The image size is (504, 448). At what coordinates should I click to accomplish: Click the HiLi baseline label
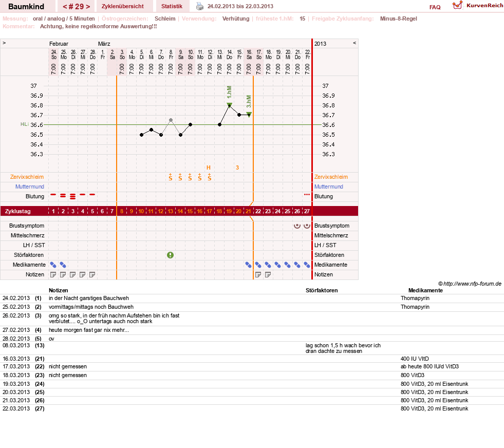tap(25, 124)
